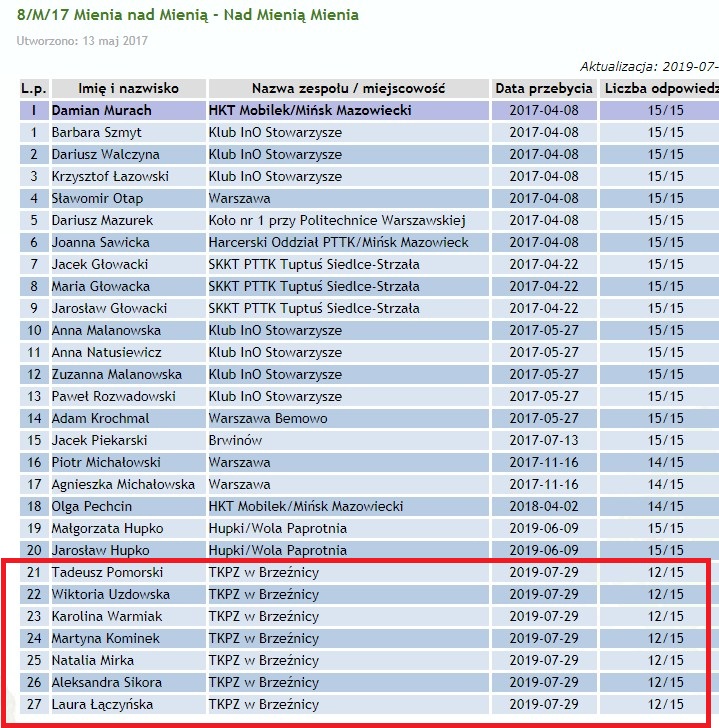Select the name Jacek Piekarski
This screenshot has height=728, width=719.
click(99, 440)
